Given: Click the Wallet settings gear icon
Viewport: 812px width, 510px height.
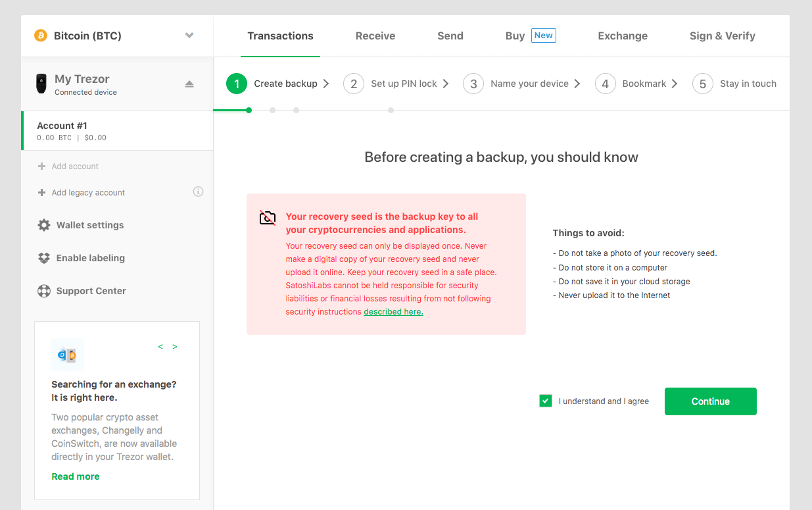Looking at the screenshot, I should [x=44, y=225].
